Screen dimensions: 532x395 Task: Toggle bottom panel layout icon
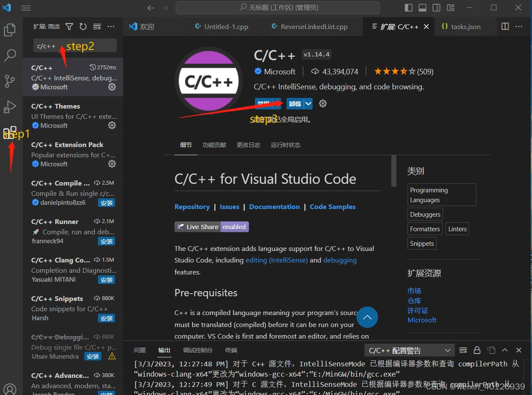tap(422, 8)
